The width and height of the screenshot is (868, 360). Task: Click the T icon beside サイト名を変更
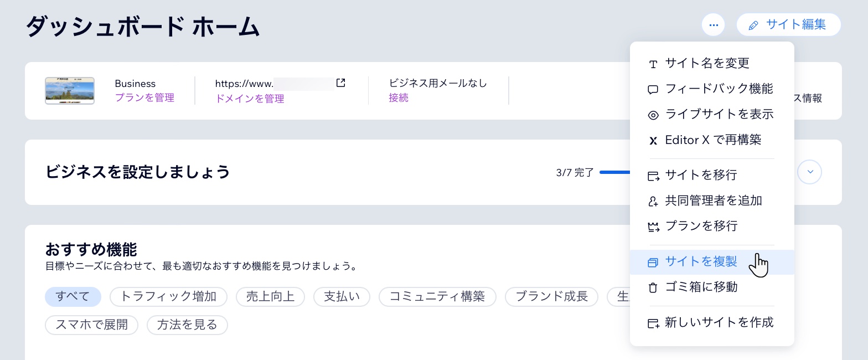point(653,64)
